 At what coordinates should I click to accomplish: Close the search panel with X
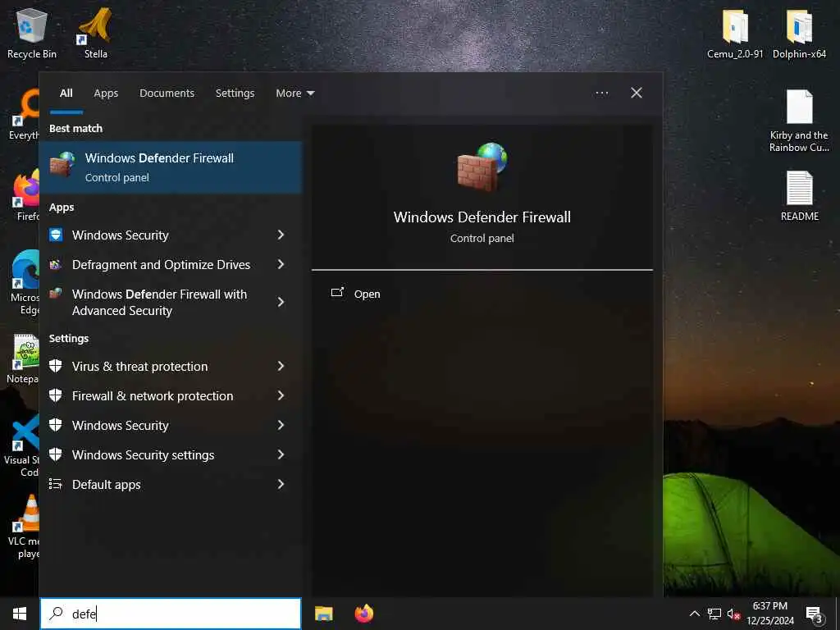637,94
